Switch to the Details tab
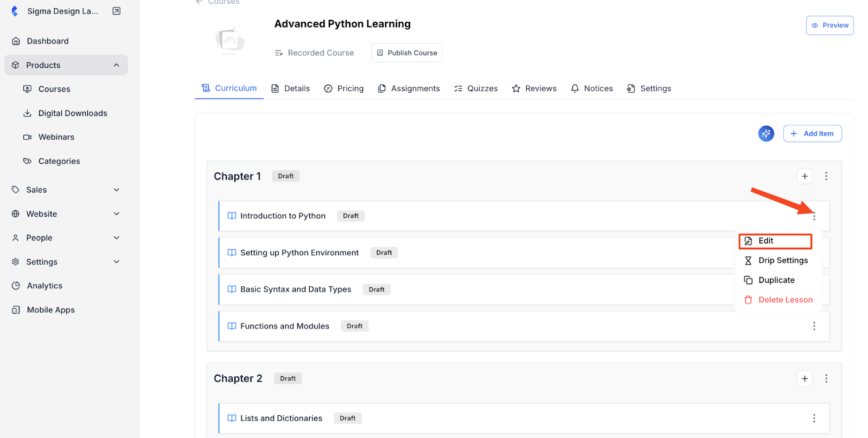Screen dimensions: 868x438 pyautogui.click(x=290, y=88)
